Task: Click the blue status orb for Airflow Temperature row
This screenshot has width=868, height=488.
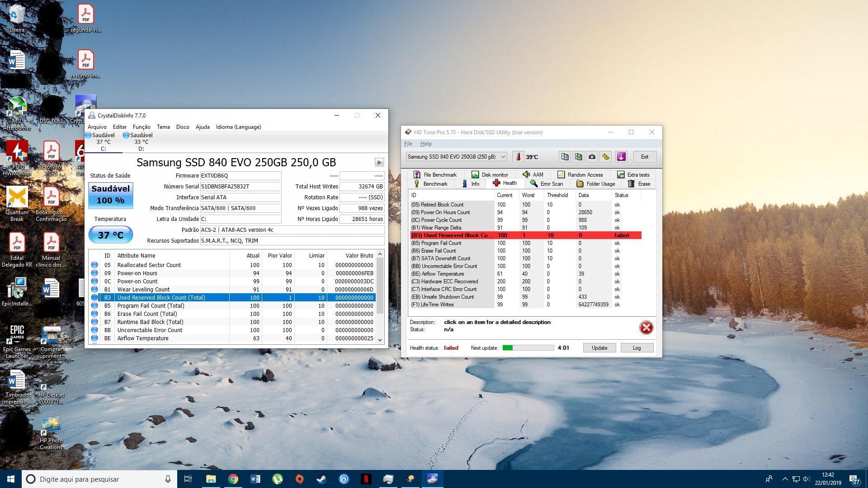Action: pos(94,338)
